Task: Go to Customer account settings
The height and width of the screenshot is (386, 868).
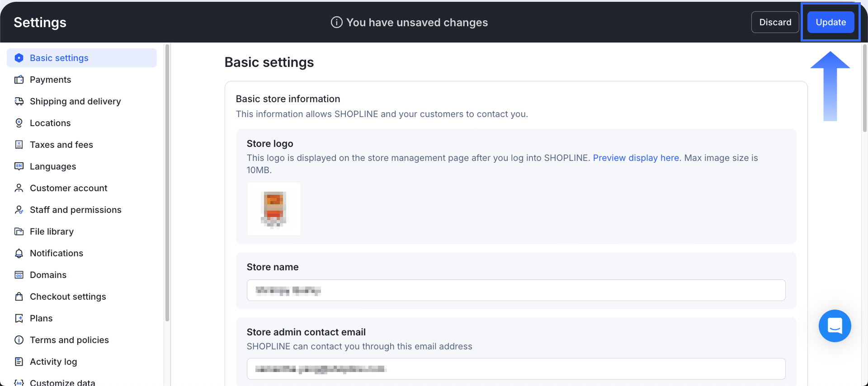Action: (68, 188)
